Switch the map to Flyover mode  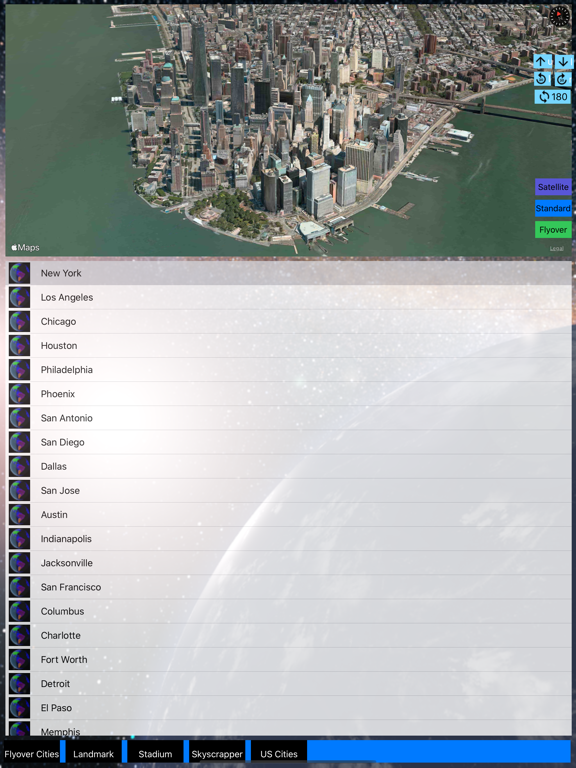[553, 230]
